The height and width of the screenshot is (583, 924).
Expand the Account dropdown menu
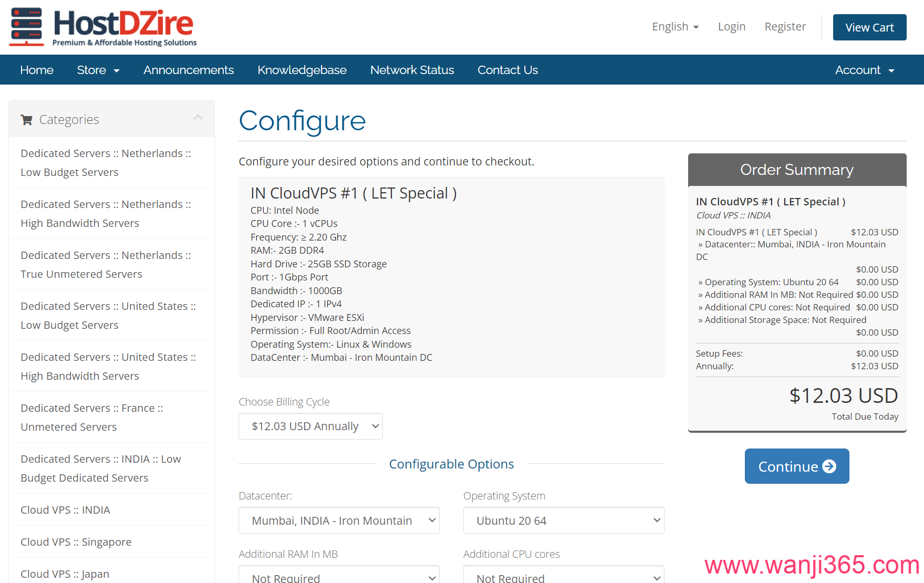865,70
